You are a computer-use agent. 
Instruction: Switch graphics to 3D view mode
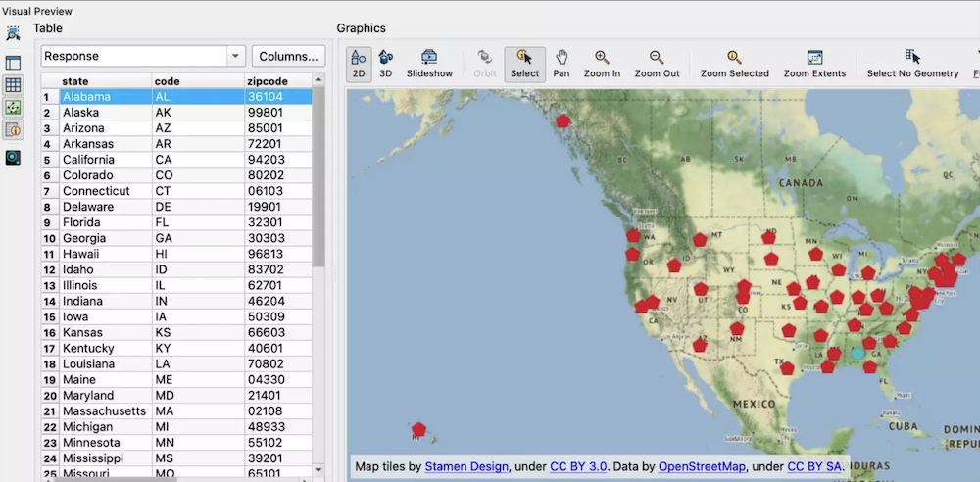(x=385, y=64)
